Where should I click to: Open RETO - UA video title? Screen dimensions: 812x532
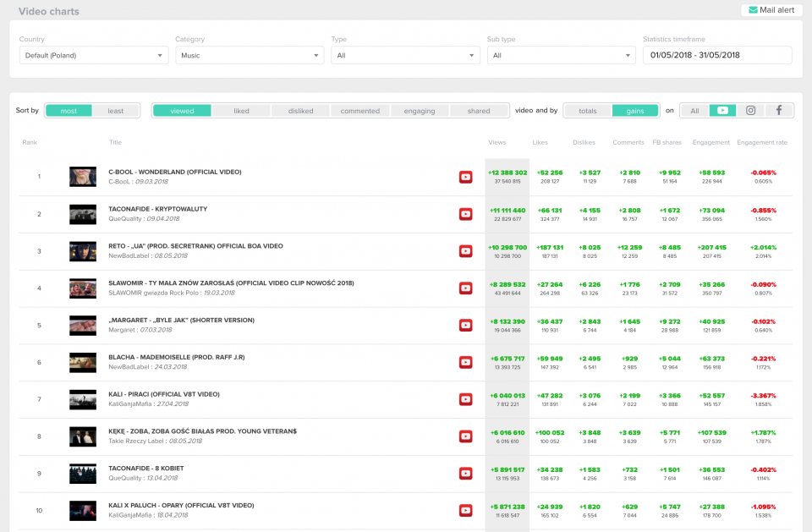click(x=195, y=246)
